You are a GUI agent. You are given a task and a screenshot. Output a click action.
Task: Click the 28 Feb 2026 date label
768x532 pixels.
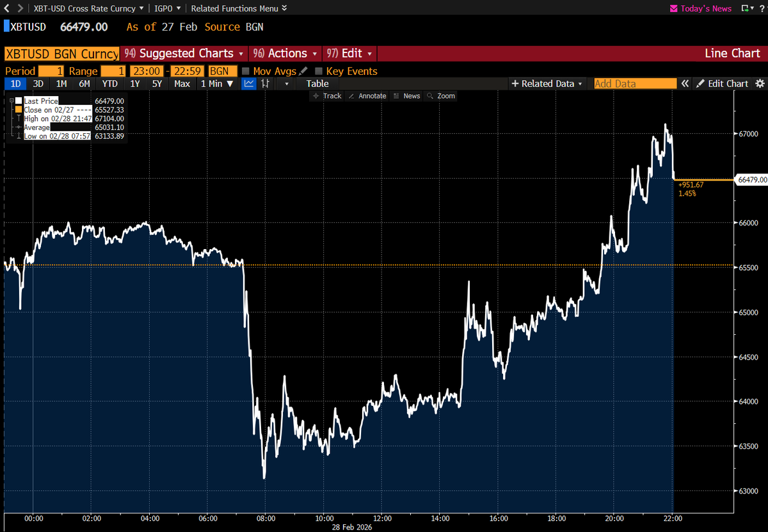click(x=353, y=527)
